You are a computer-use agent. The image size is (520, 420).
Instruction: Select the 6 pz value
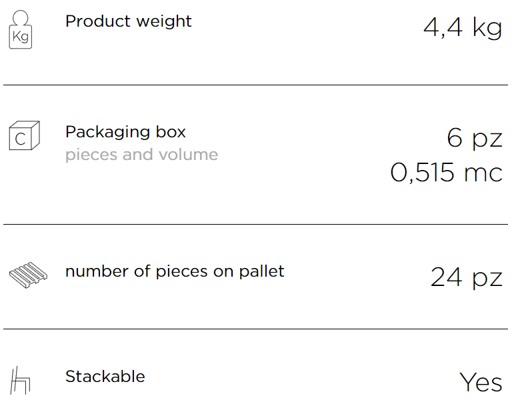pyautogui.click(x=475, y=139)
